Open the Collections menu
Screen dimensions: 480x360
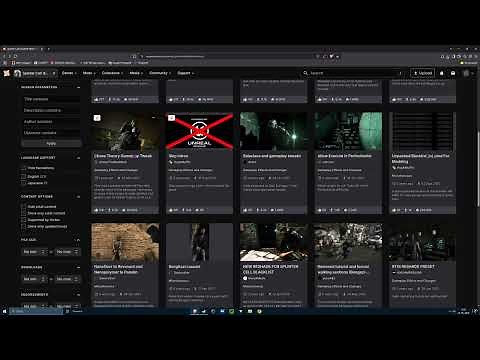(112, 73)
